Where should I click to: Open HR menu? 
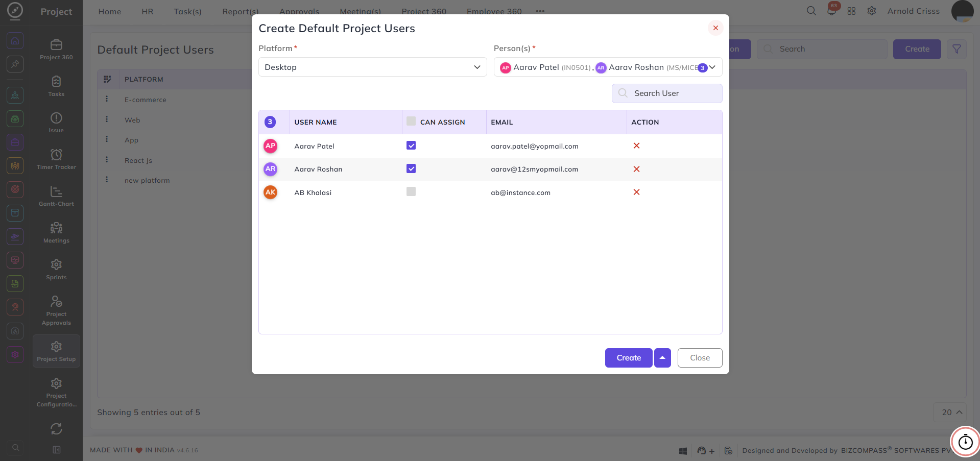[148, 11]
